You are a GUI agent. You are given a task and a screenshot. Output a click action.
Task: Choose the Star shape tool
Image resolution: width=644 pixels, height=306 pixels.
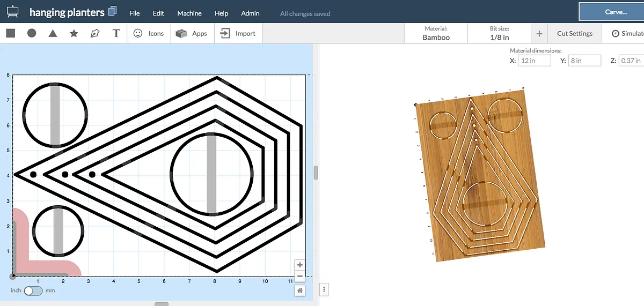74,33
